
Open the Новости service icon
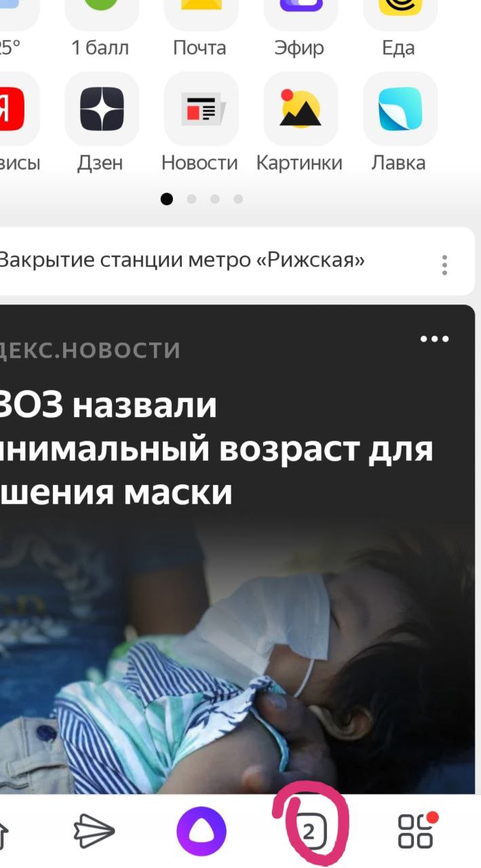(x=201, y=109)
